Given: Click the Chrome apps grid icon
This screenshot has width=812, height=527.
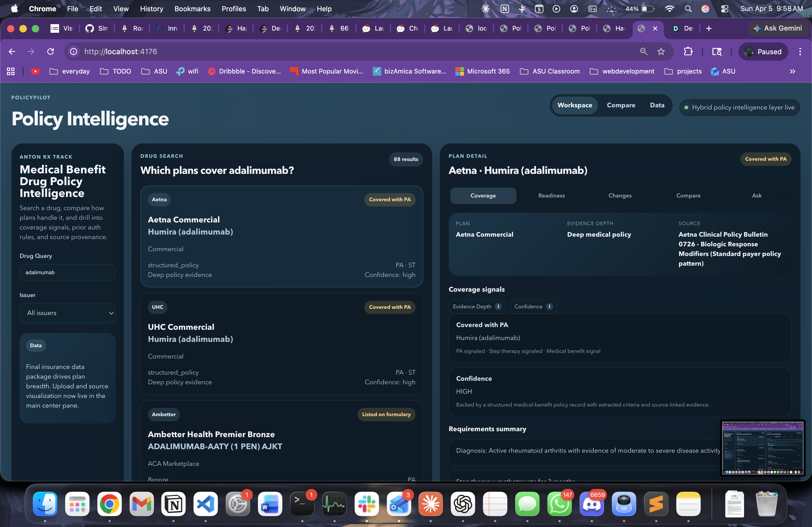Looking at the screenshot, I should click(x=10, y=71).
